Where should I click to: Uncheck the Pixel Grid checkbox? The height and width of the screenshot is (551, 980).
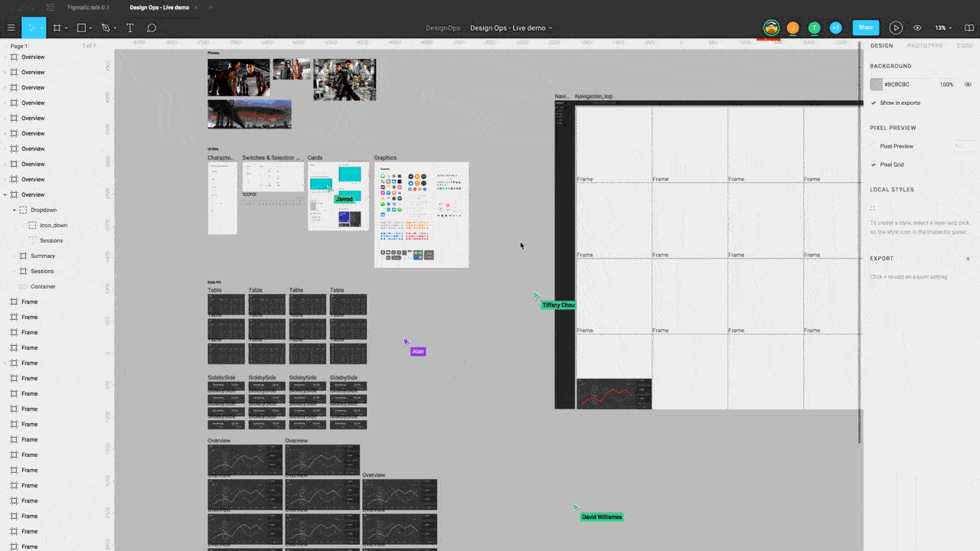(x=874, y=165)
